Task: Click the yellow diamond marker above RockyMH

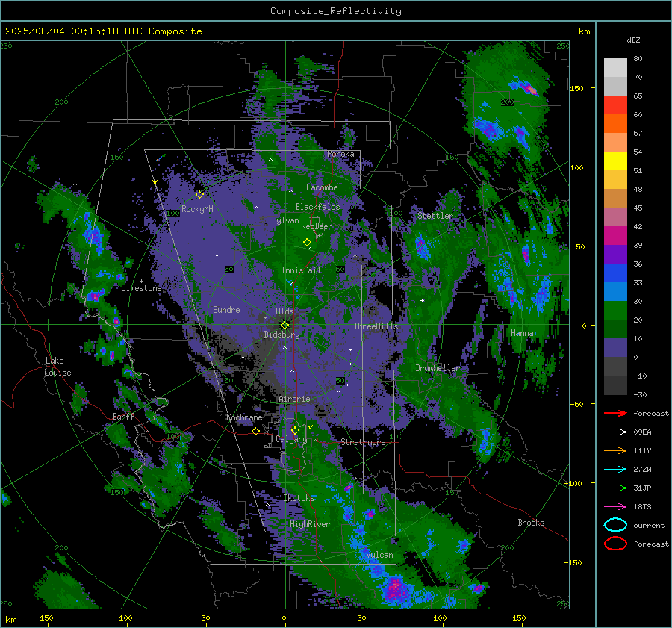Action: coord(199,195)
